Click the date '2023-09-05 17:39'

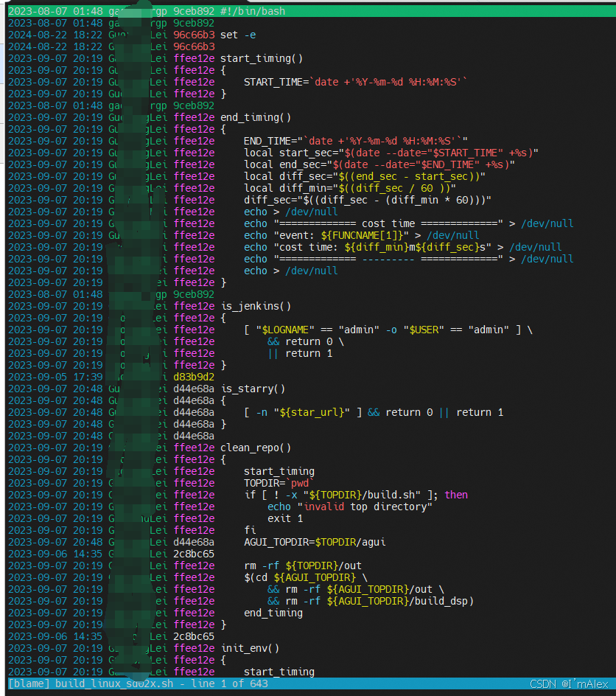(x=55, y=377)
